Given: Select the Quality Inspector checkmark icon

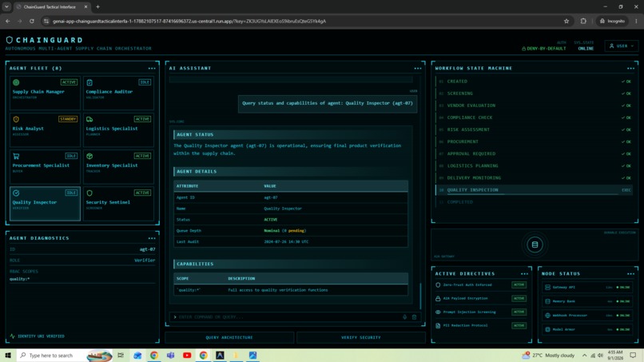Looking at the screenshot, I should pos(16,193).
